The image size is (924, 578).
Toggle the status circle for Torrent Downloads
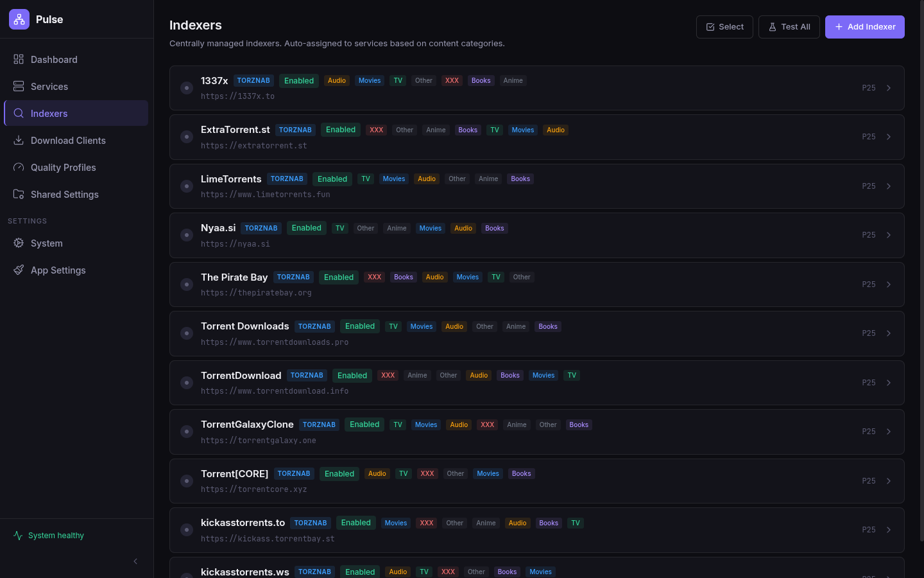187,333
